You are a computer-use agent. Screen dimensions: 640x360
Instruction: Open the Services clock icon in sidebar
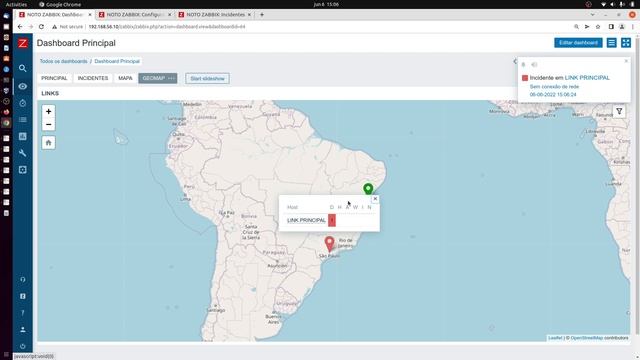(23, 103)
